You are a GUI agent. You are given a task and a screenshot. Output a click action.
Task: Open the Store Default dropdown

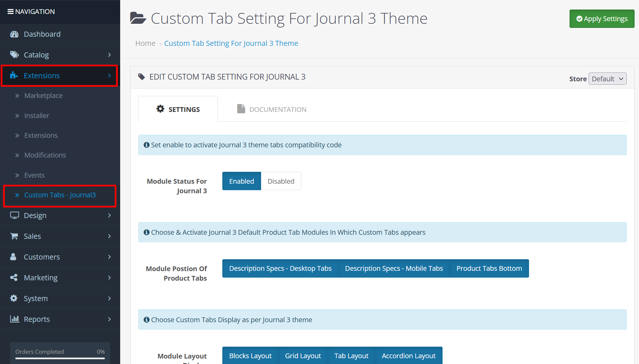[607, 79]
